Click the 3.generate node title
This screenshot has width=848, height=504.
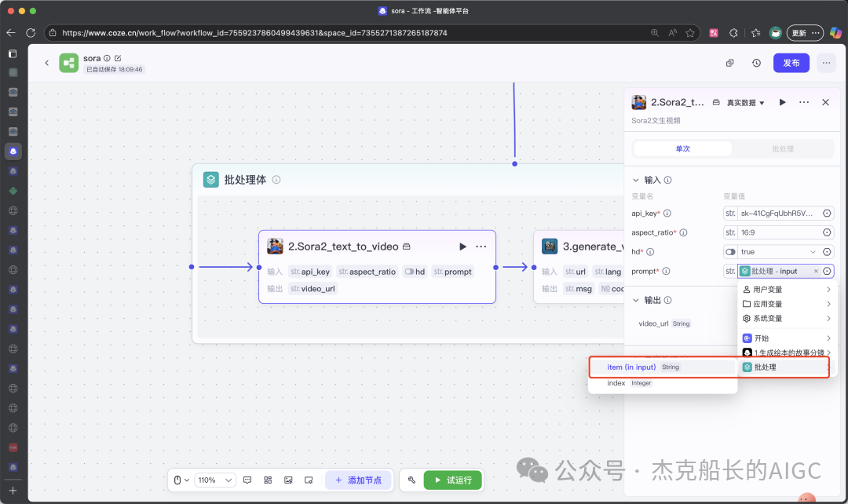tap(592, 247)
